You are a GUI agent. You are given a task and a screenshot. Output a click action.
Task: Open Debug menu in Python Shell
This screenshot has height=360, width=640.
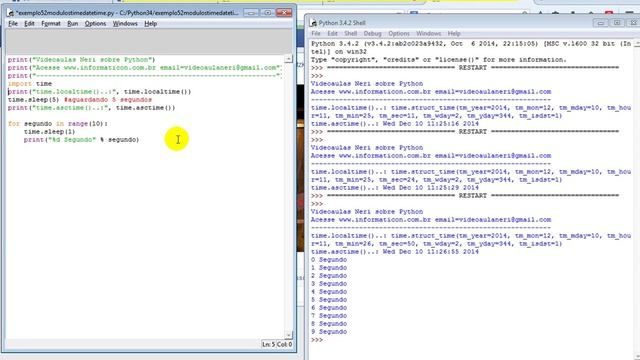372,33
